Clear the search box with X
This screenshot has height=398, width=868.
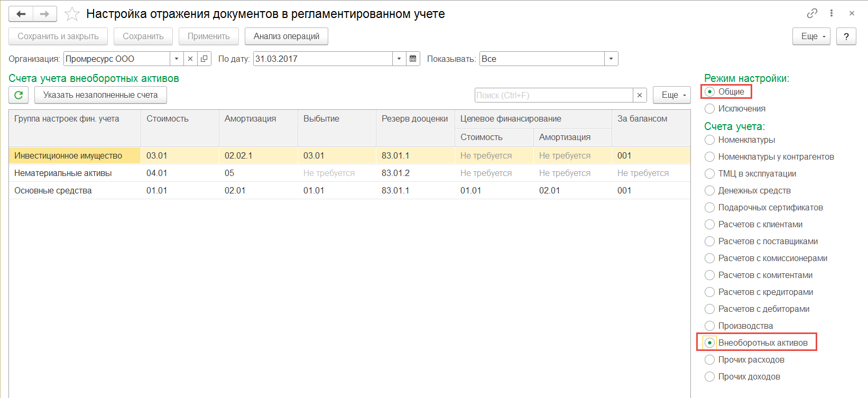click(x=640, y=95)
